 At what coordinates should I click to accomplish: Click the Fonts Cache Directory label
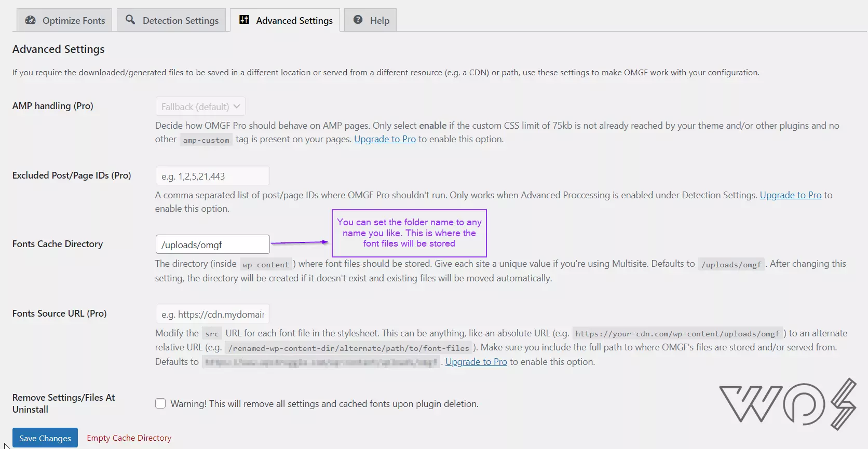pos(58,244)
